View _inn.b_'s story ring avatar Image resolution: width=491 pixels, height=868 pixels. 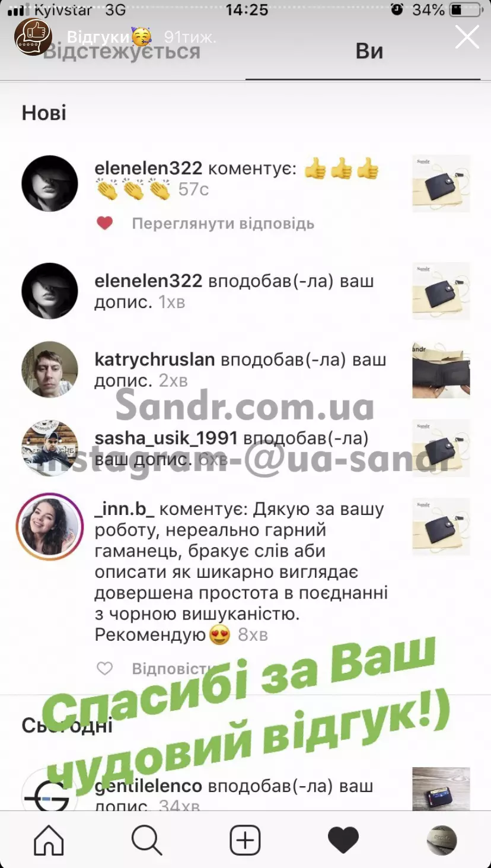(50, 526)
